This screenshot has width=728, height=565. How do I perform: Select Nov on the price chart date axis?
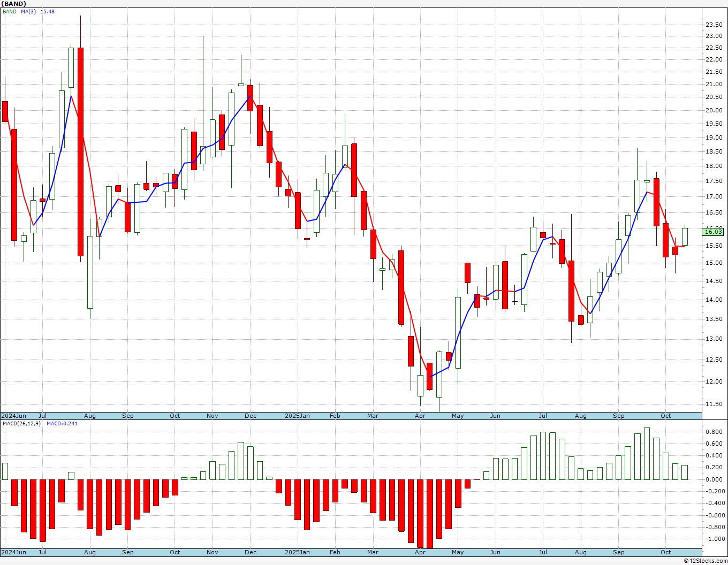(x=212, y=416)
